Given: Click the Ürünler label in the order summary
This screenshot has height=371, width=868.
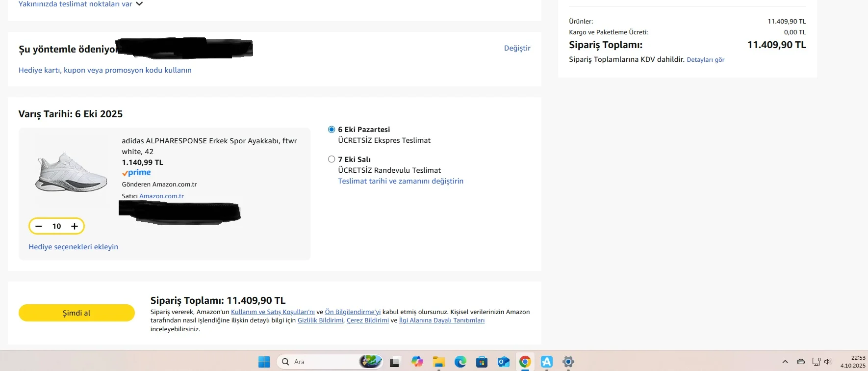Looking at the screenshot, I should pos(581,22).
